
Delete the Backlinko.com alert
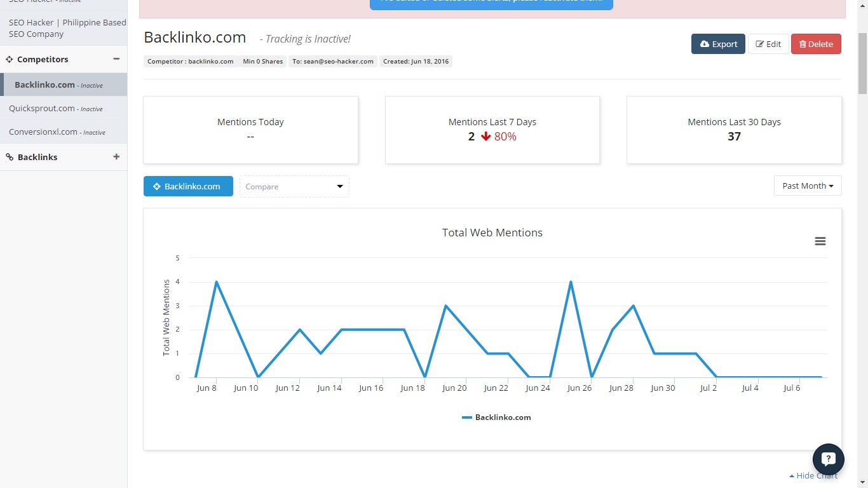click(x=816, y=44)
